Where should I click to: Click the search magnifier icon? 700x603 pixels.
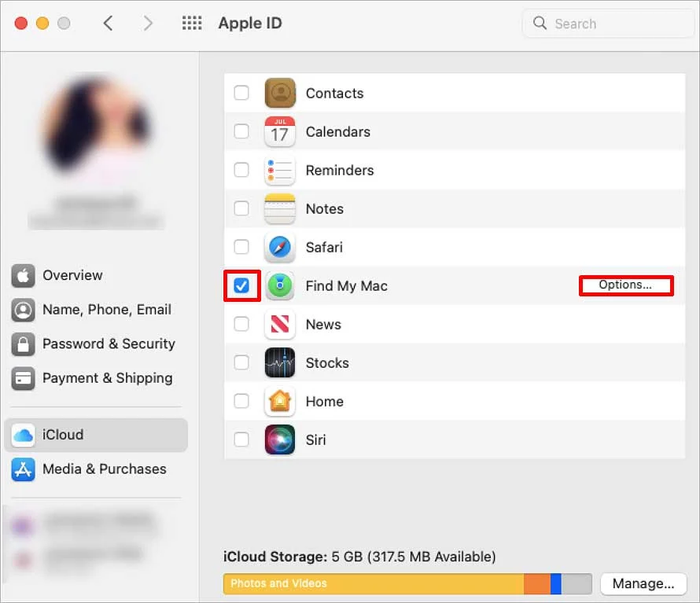[x=540, y=23]
